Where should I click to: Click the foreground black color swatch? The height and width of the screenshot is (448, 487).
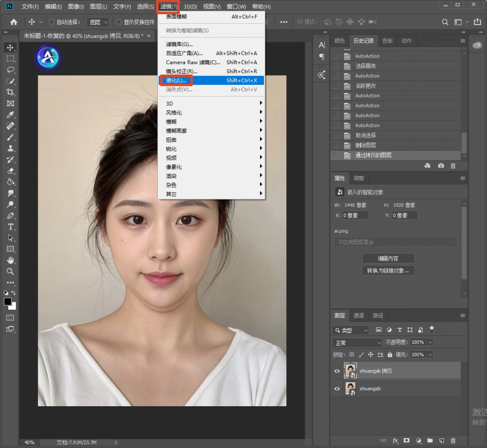[x=8, y=302]
